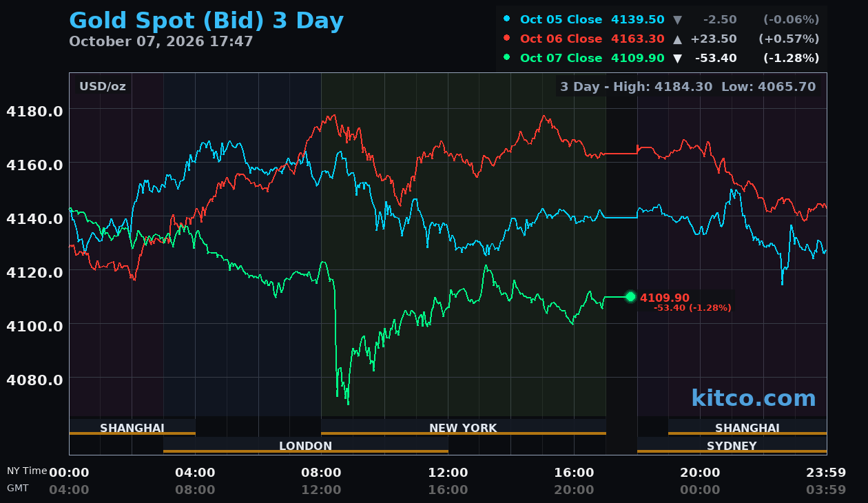Click the up arrow next to +23.50

[x=677, y=39]
